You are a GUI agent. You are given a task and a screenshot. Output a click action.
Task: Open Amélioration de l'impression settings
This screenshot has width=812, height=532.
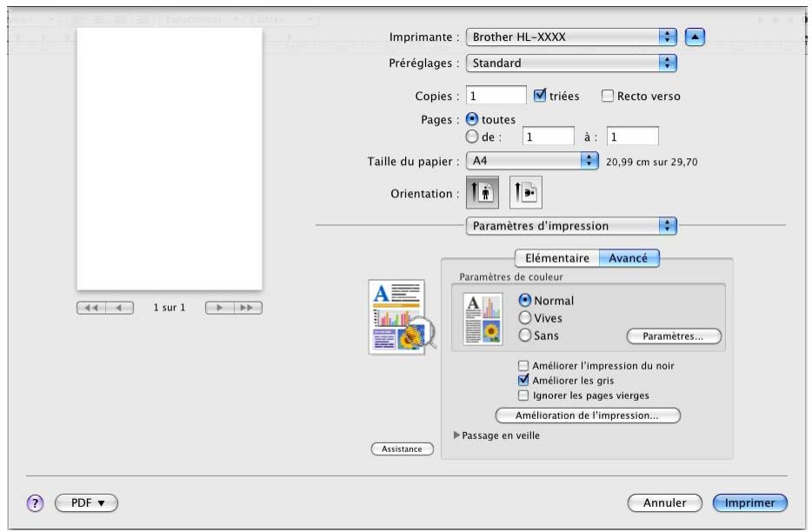click(587, 416)
